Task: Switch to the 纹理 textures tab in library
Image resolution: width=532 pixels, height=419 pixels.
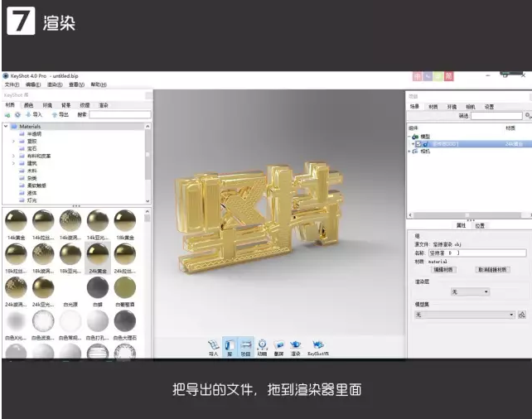Action: pyautogui.click(x=85, y=105)
